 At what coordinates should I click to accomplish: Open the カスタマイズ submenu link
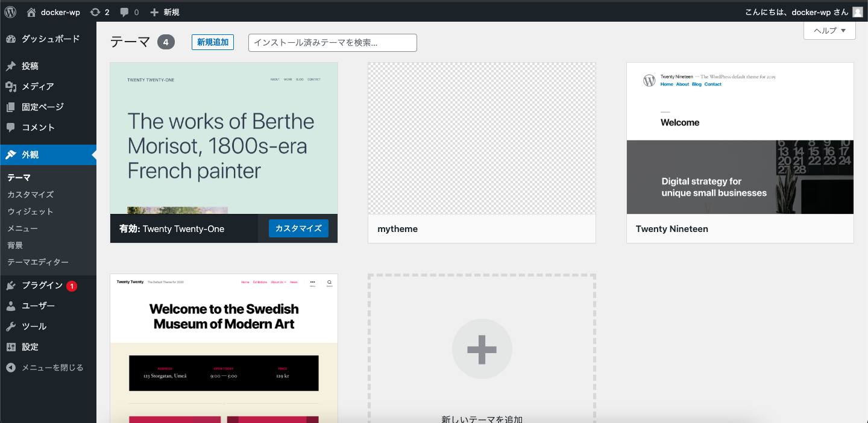pos(31,195)
